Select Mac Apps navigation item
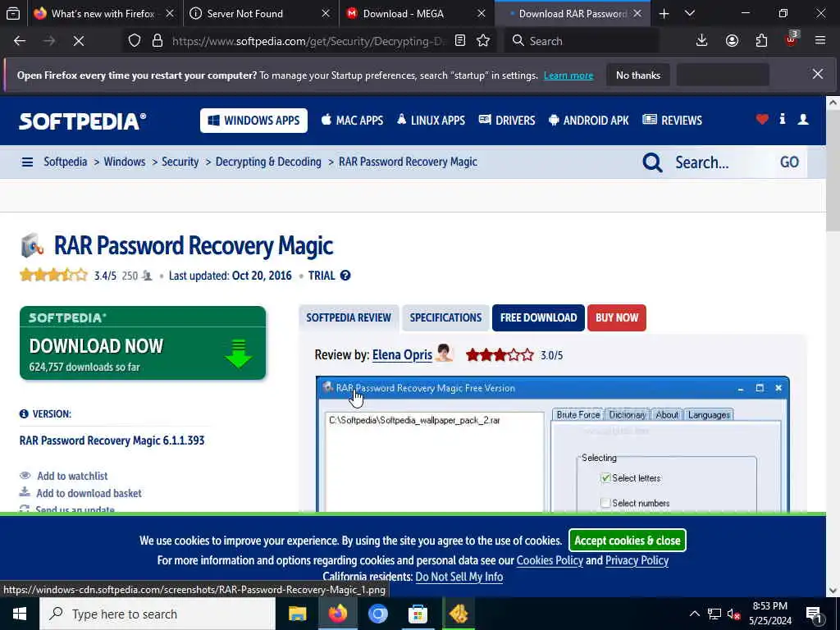Image resolution: width=840 pixels, height=630 pixels. pyautogui.click(x=352, y=121)
